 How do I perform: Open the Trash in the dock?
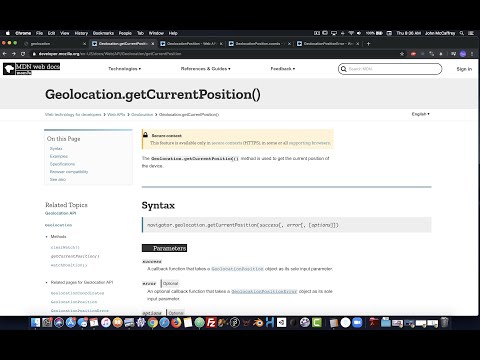coord(444,322)
